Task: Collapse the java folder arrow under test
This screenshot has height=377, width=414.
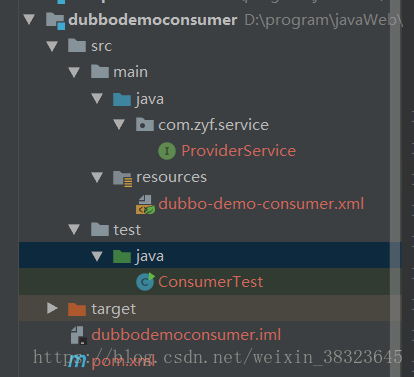Action: (97, 256)
